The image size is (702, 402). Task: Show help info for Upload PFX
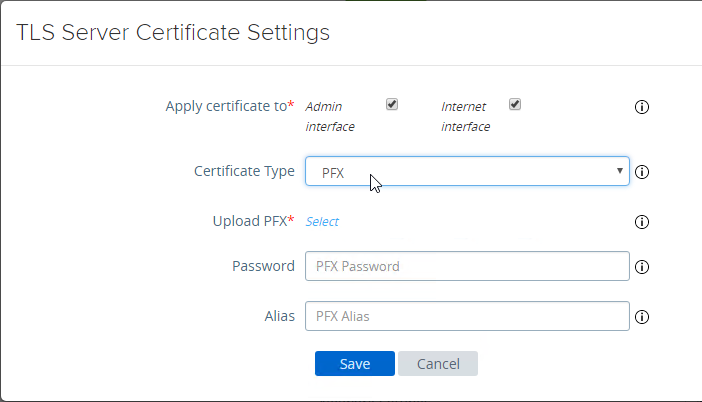(x=643, y=222)
